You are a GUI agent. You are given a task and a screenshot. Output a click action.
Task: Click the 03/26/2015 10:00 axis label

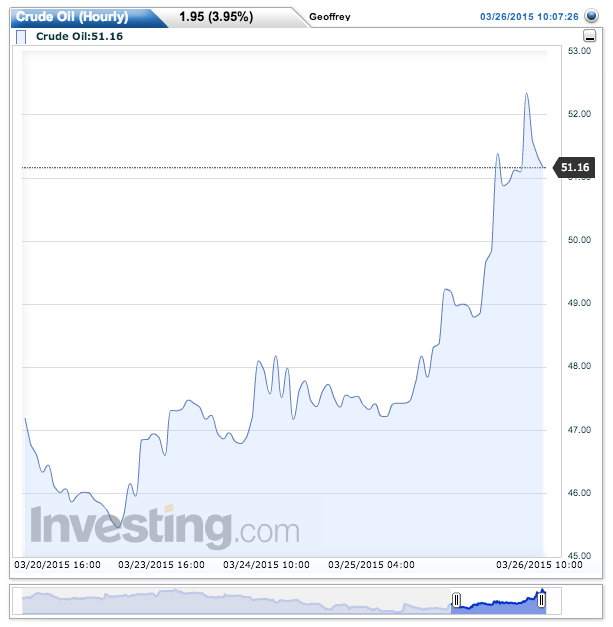pyautogui.click(x=541, y=565)
